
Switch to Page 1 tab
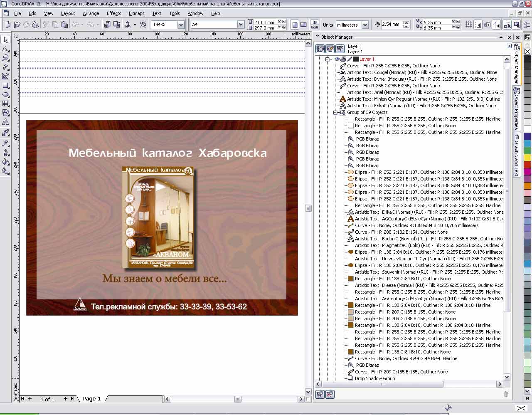tap(91, 398)
